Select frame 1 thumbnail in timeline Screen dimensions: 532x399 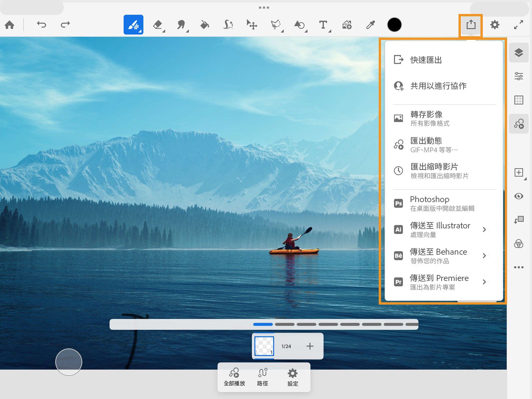[x=264, y=346]
